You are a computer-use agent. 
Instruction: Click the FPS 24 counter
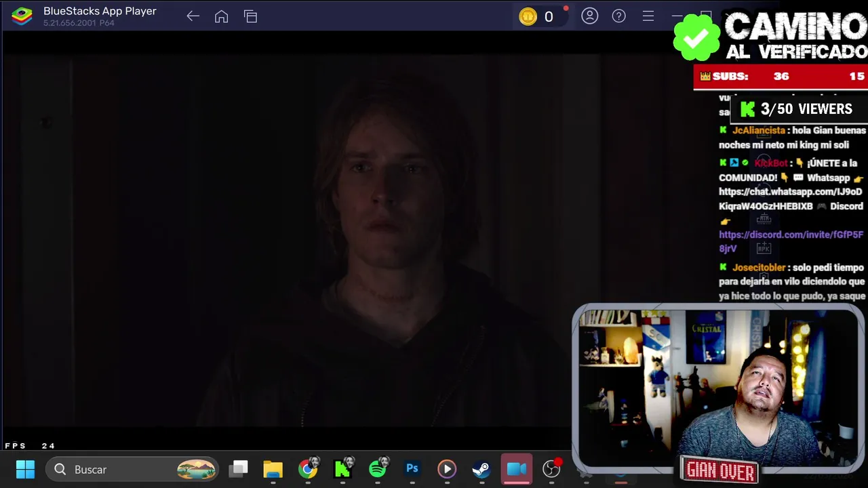click(x=30, y=445)
